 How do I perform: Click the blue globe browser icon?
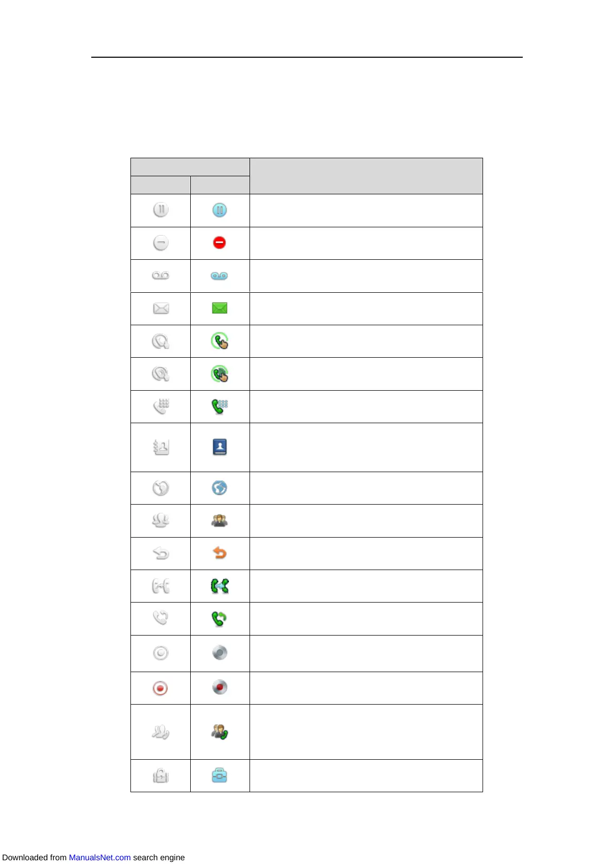tap(220, 488)
